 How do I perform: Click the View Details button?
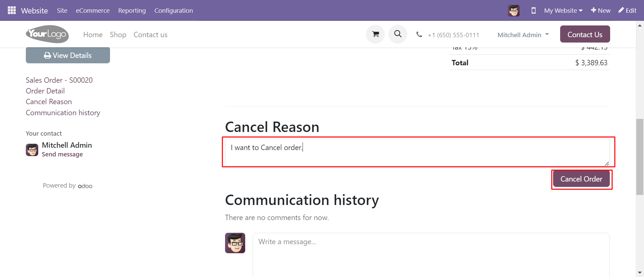point(68,55)
